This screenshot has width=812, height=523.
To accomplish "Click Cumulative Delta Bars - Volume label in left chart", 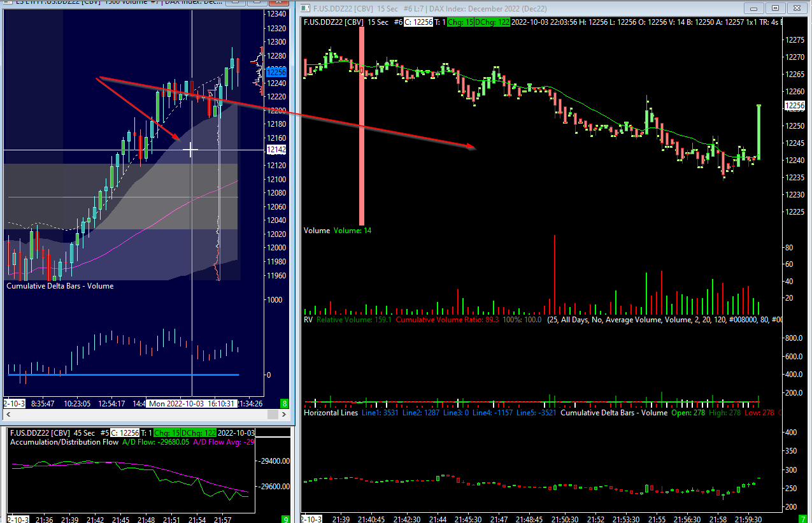I will coord(60,286).
